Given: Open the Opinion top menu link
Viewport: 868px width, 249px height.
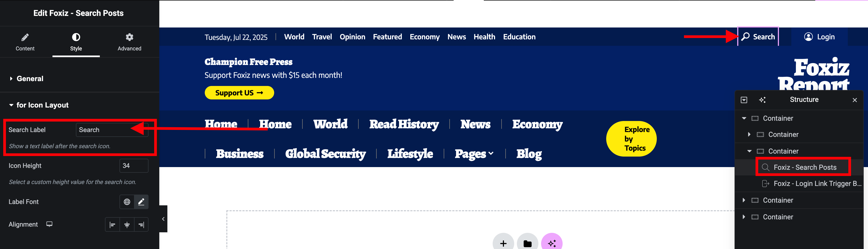Looking at the screenshot, I should 352,37.
